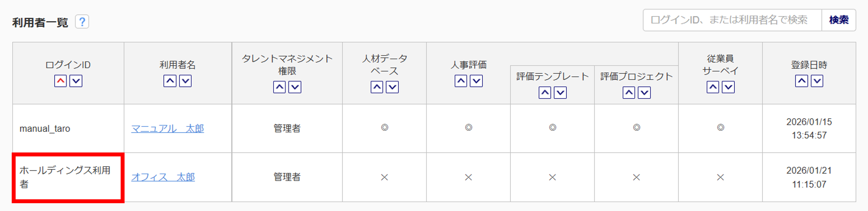Sort 評価テンプレート column ascending

(545, 93)
